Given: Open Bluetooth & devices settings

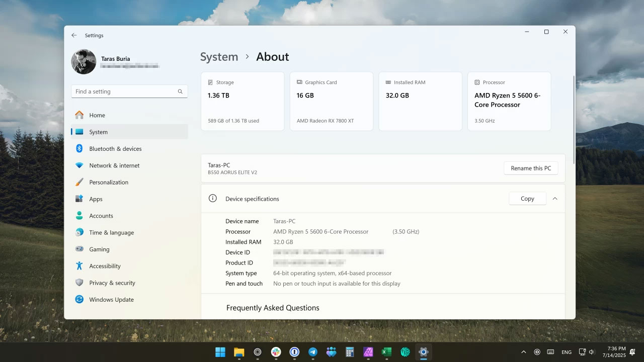Looking at the screenshot, I should pos(115,148).
